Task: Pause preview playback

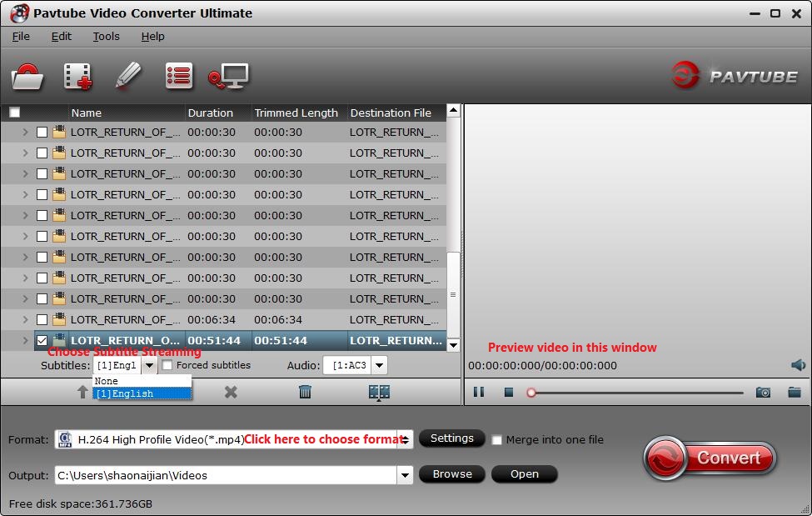Action: [479, 392]
